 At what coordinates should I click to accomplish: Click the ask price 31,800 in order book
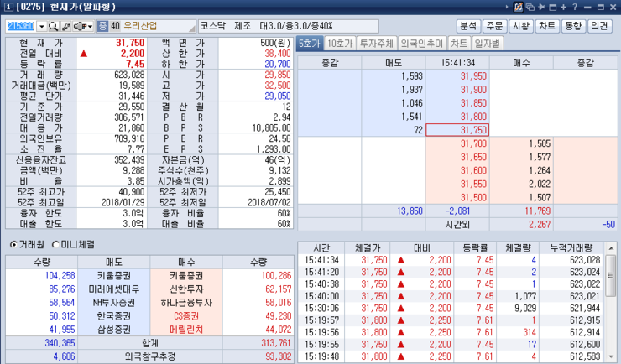click(x=473, y=117)
